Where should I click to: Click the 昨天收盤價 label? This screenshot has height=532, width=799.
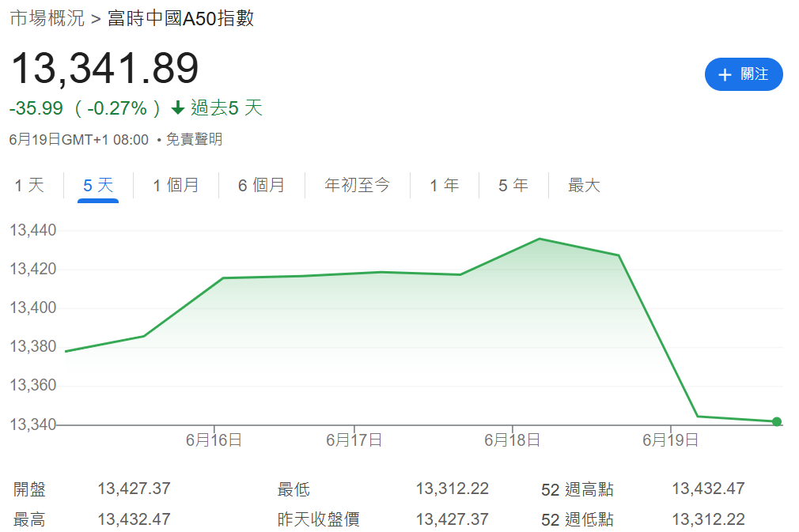click(319, 520)
